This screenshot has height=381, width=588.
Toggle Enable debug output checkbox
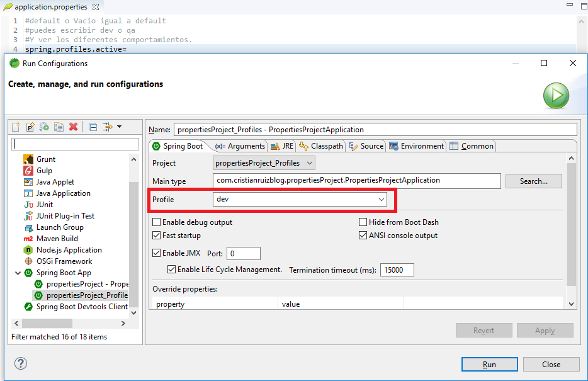click(156, 222)
